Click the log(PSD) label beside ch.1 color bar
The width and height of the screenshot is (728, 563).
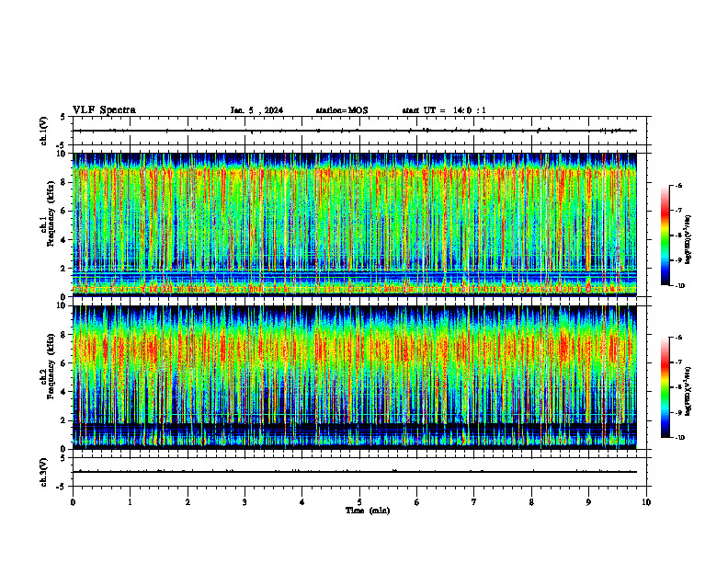point(689,240)
